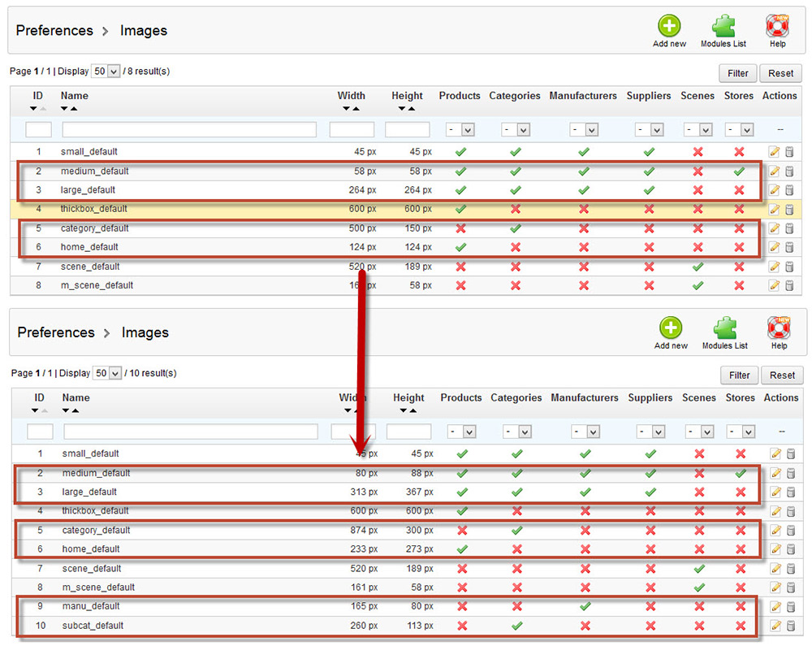The image size is (812, 646).
Task: Toggle Products check for thickbox_default in the 8-result list
Action: (460, 210)
